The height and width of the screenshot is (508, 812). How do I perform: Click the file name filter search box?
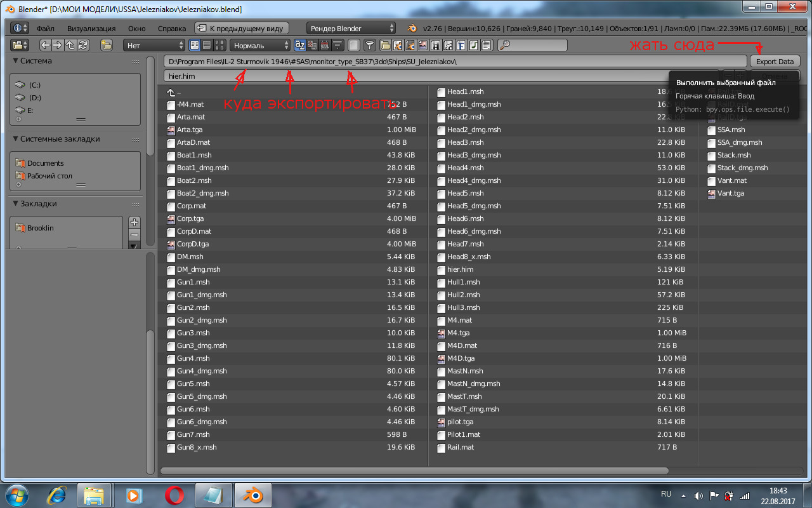click(x=532, y=45)
